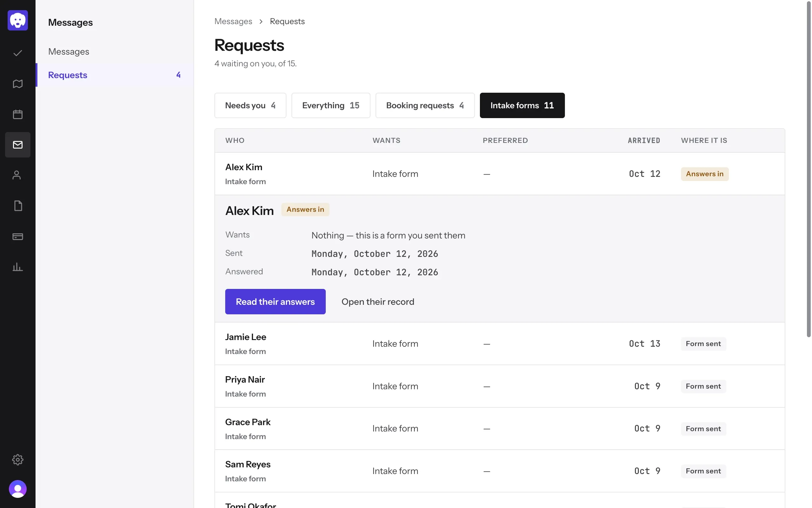Click the user avatar in sidebar
This screenshot has height=508, width=812.
click(x=17, y=489)
